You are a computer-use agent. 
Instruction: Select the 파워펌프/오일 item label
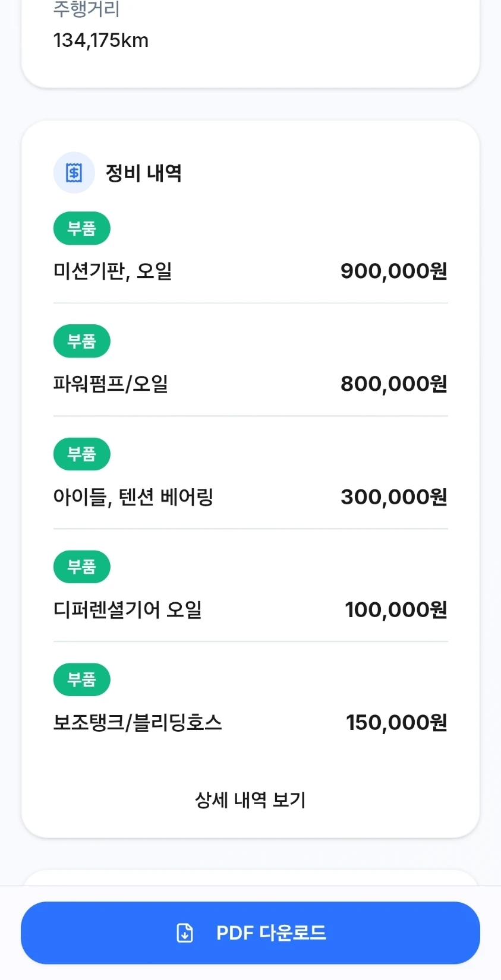pyautogui.click(x=111, y=384)
